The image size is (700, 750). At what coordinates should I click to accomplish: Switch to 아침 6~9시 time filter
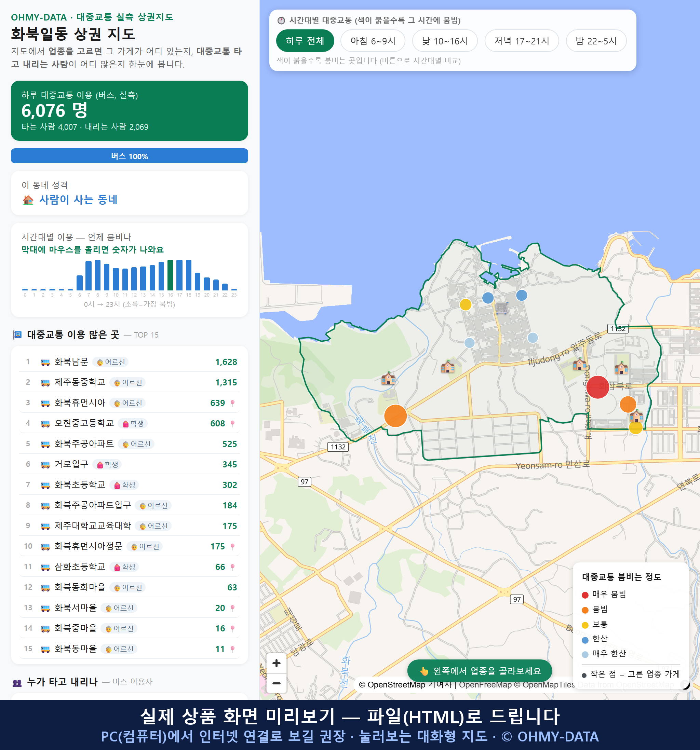tap(373, 41)
